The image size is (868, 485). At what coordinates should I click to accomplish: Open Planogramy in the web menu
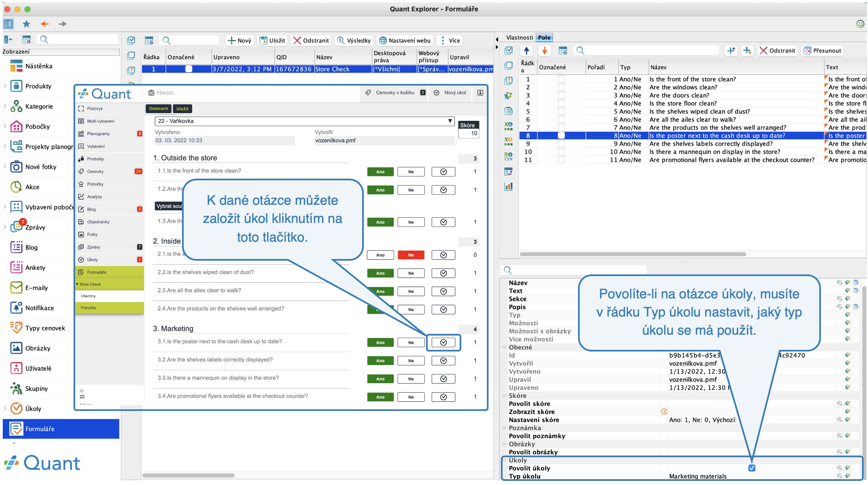pos(110,134)
